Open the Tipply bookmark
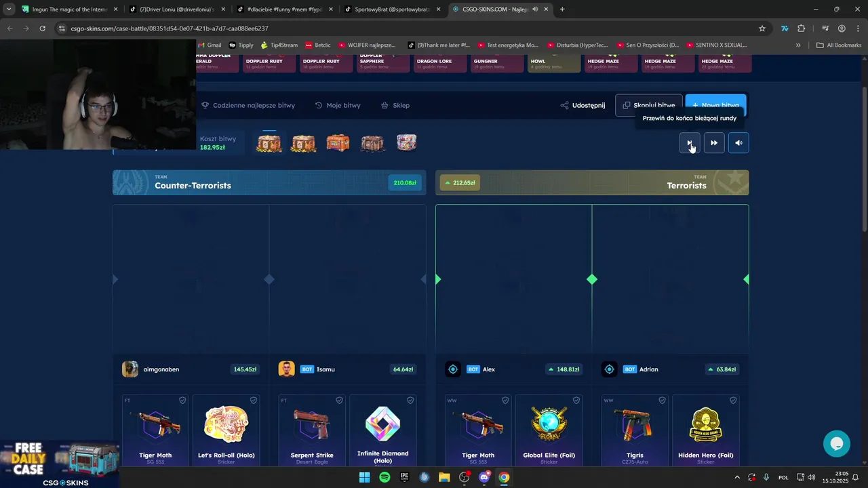The width and height of the screenshot is (868, 488). click(241, 45)
